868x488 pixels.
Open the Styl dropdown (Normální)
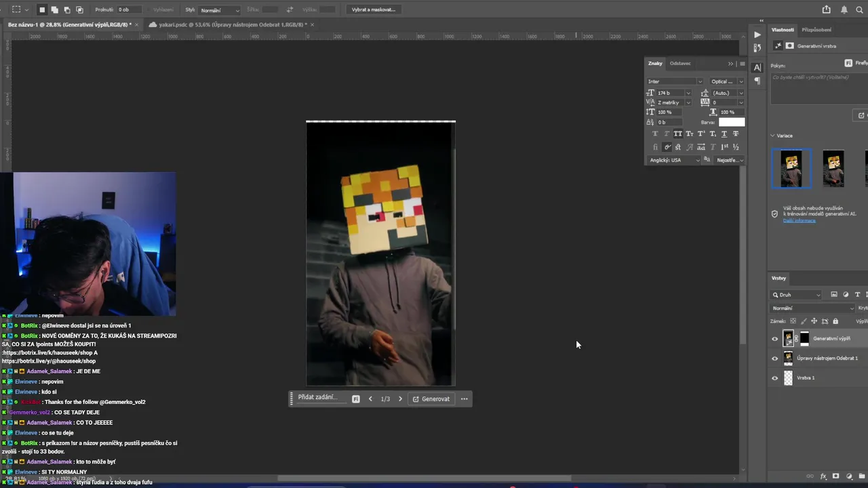(220, 10)
